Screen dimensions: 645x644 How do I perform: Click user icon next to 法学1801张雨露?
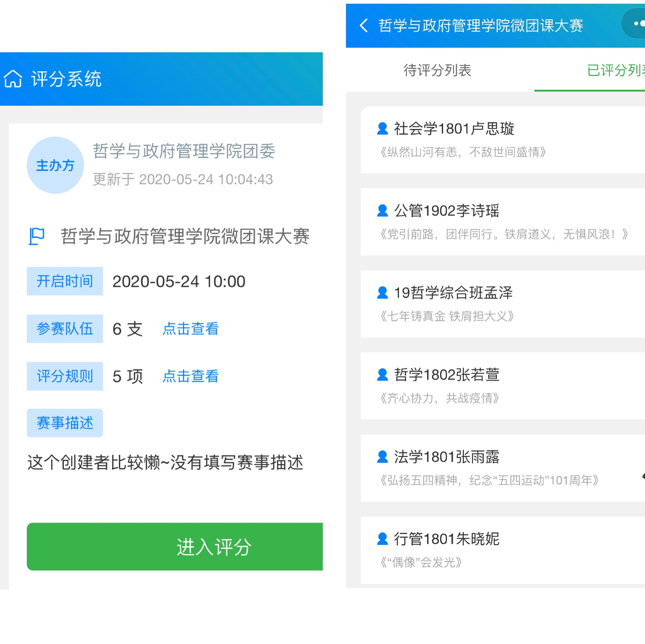[x=382, y=457]
